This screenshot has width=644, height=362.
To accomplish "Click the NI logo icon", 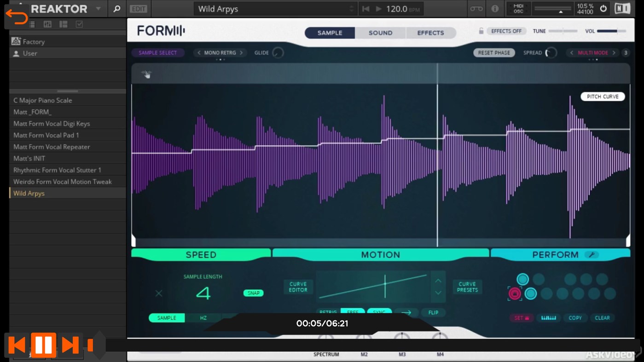I will click(x=622, y=9).
